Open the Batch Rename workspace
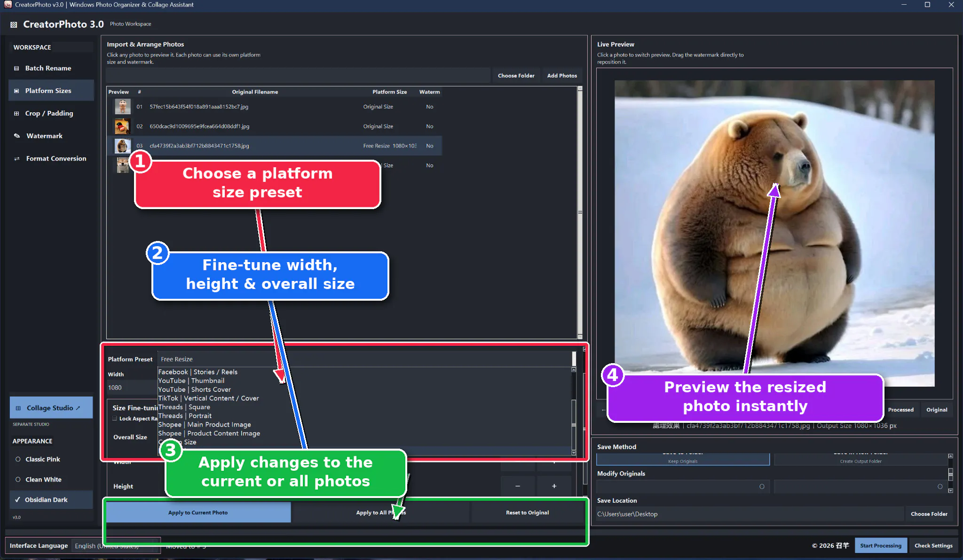This screenshot has height=560, width=963. [x=51, y=68]
